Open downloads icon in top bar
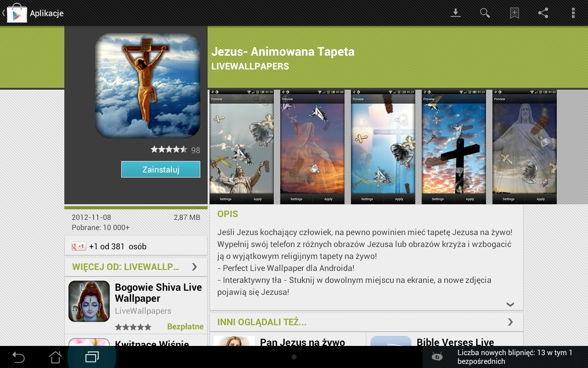This screenshot has height=368, width=588. pyautogui.click(x=455, y=13)
